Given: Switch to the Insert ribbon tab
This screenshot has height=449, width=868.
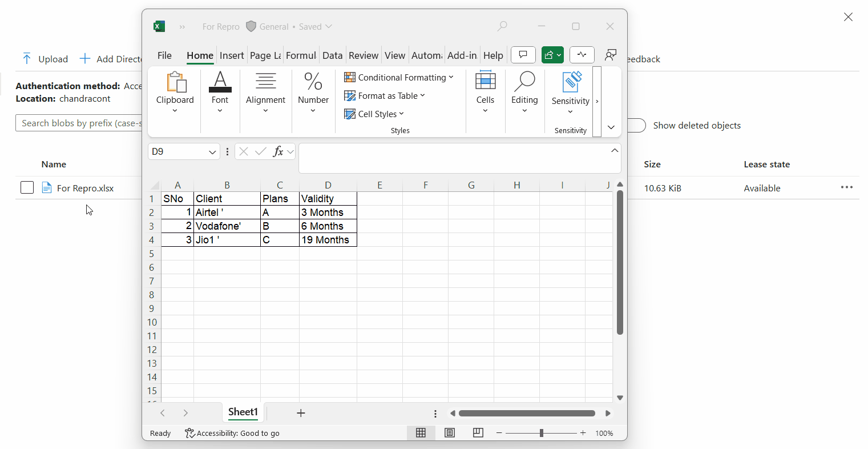Looking at the screenshot, I should pyautogui.click(x=232, y=55).
